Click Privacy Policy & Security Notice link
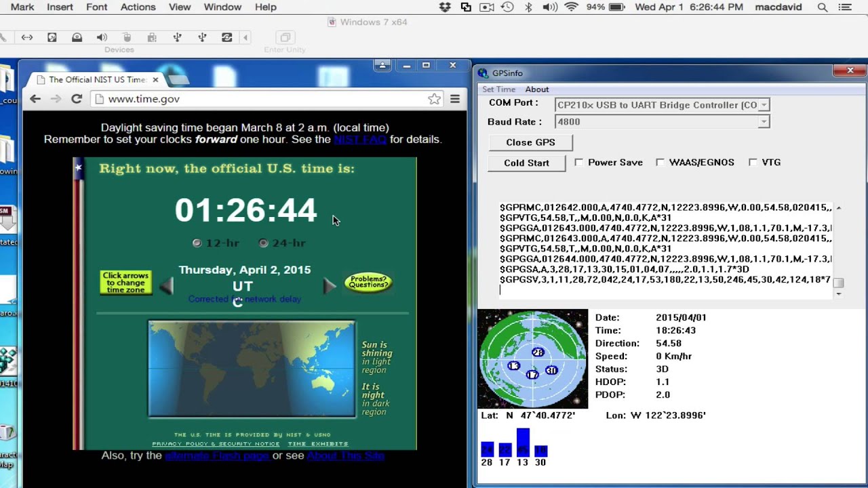 tap(216, 444)
